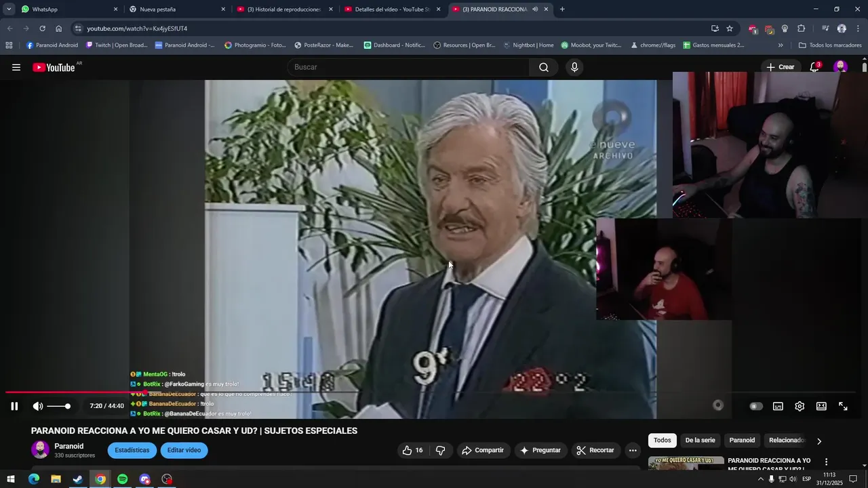Start voice search with microphone icon

coord(574,67)
